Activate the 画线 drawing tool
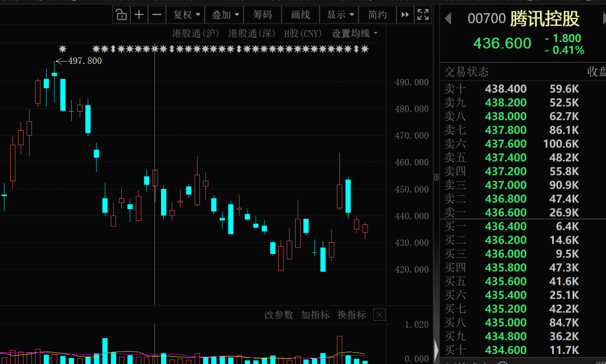The height and width of the screenshot is (364, 606). (300, 15)
